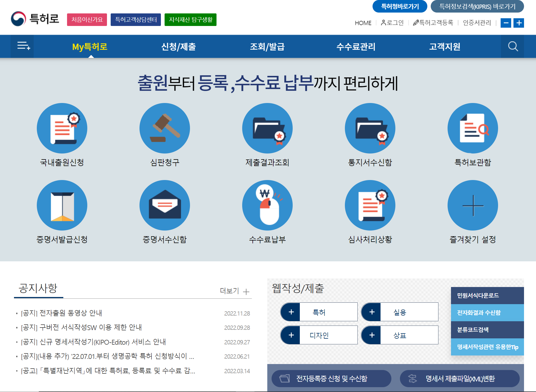Viewport: 536px width, 392px height.
Task: Select the 신청/제출 menu tab
Action: click(x=179, y=47)
